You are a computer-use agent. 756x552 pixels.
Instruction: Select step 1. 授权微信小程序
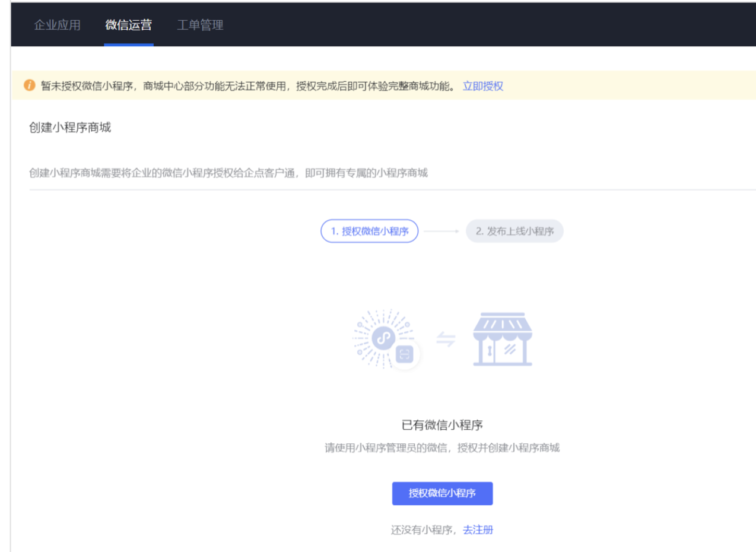click(370, 231)
